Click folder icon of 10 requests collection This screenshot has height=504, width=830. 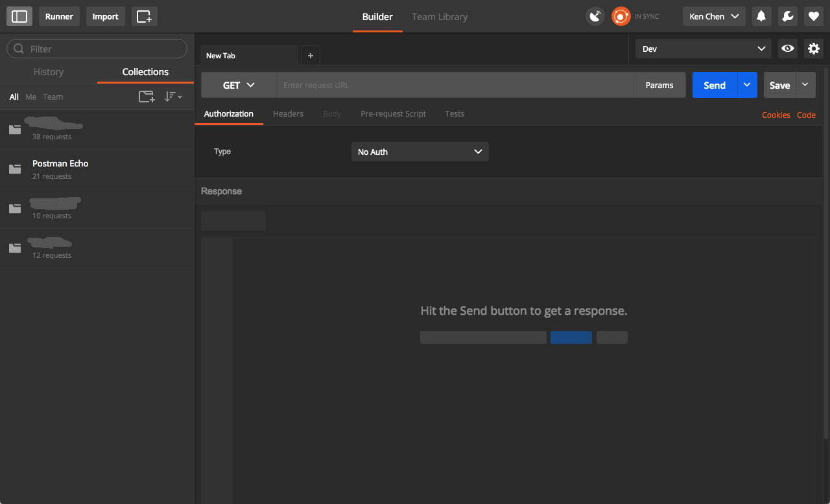15,209
